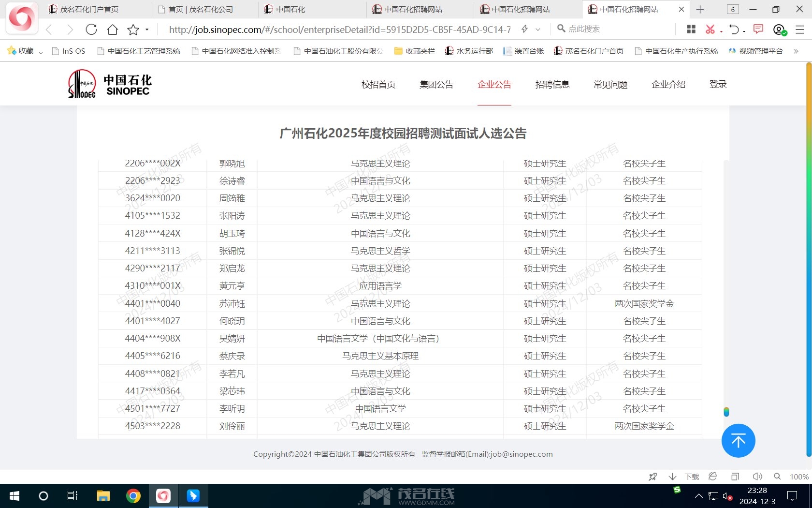Screen dimensions: 812x508
Task: Go to the browser home page icon
Action: pos(113,30)
